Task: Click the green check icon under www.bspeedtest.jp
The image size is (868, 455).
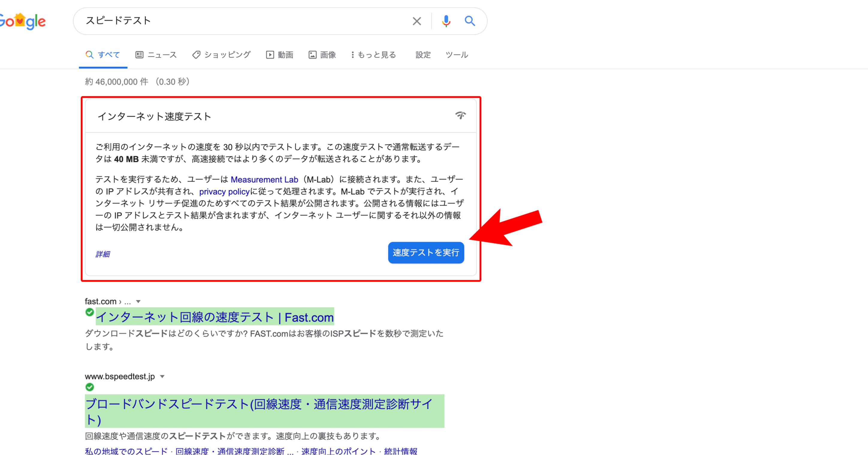Action: pyautogui.click(x=90, y=387)
